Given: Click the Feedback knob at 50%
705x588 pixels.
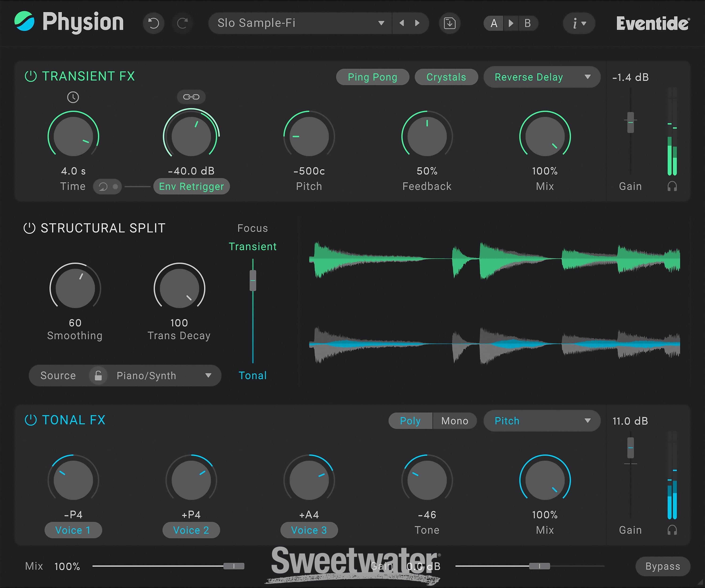Looking at the screenshot, I should 427,136.
